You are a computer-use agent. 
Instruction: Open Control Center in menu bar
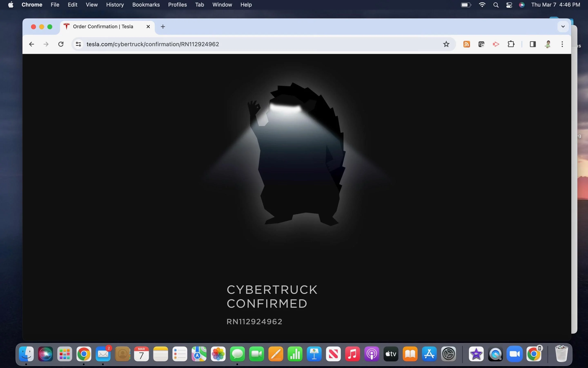click(x=509, y=5)
